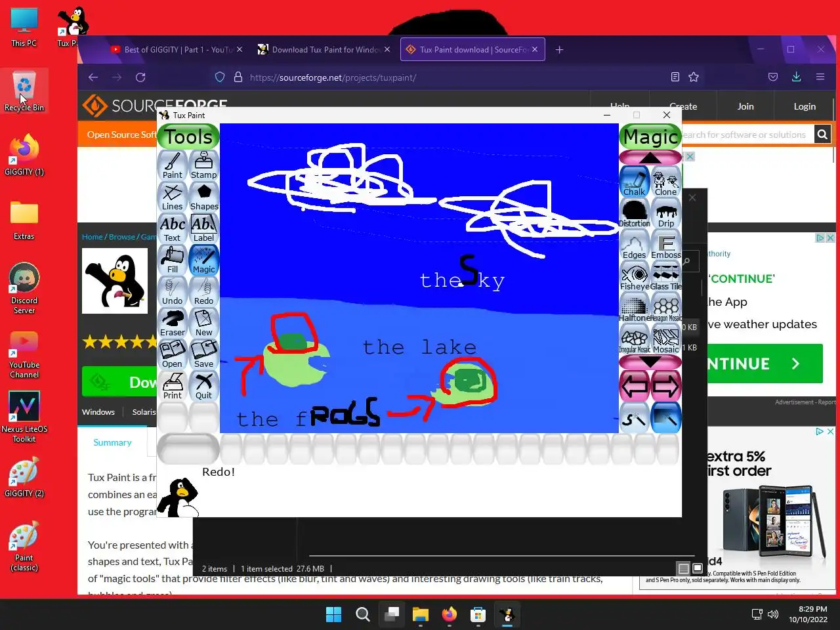The width and height of the screenshot is (840, 630).
Task: Select the Eraser tool
Action: pyautogui.click(x=173, y=323)
